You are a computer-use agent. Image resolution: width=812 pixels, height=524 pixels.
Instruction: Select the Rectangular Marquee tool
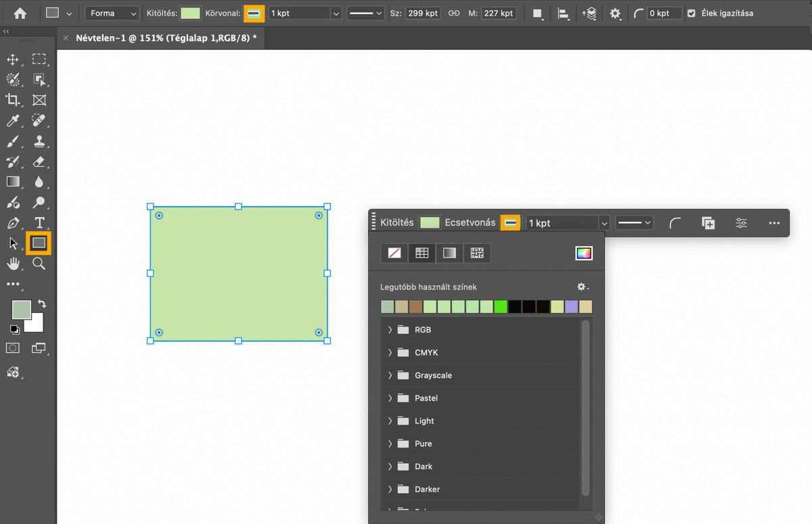pos(39,59)
